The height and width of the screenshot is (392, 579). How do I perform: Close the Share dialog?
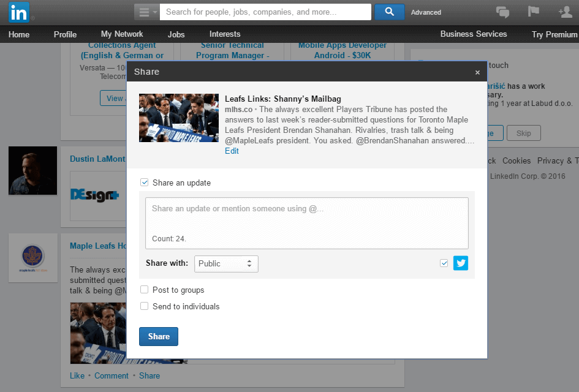[477, 72]
